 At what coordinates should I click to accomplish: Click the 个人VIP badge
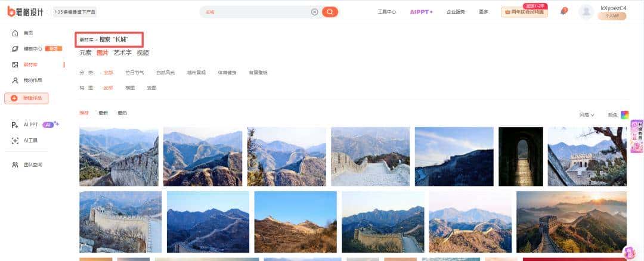point(612,17)
